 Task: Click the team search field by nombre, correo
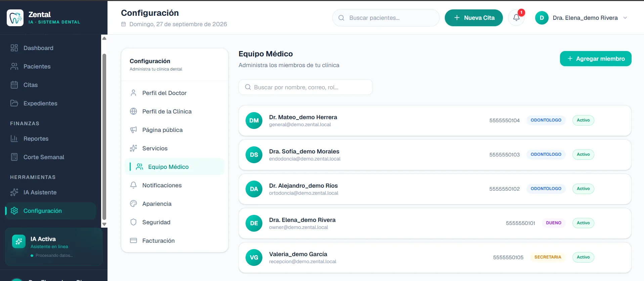coord(306,87)
